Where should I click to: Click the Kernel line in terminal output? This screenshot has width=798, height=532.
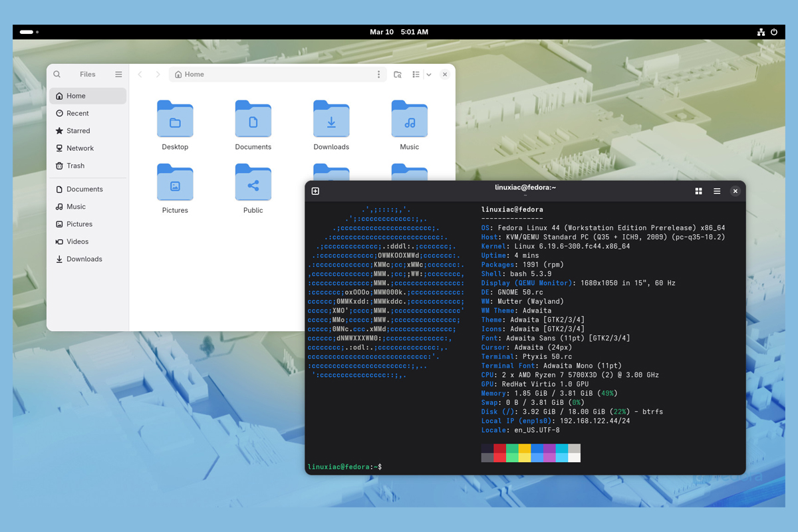click(556, 246)
